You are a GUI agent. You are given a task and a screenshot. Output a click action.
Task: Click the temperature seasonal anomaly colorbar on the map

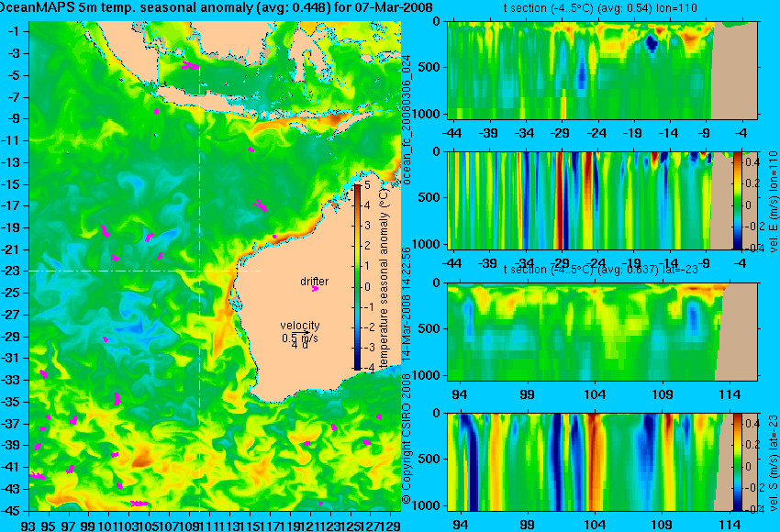point(357,277)
